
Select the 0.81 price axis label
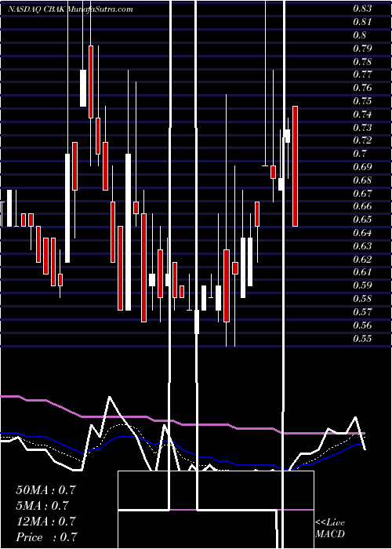point(362,22)
